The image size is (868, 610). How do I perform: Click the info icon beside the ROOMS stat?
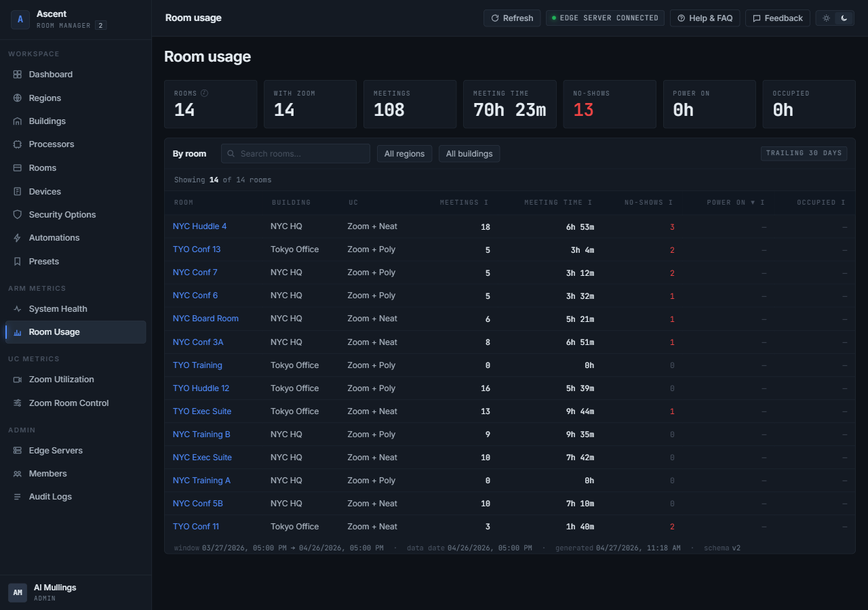click(x=204, y=94)
